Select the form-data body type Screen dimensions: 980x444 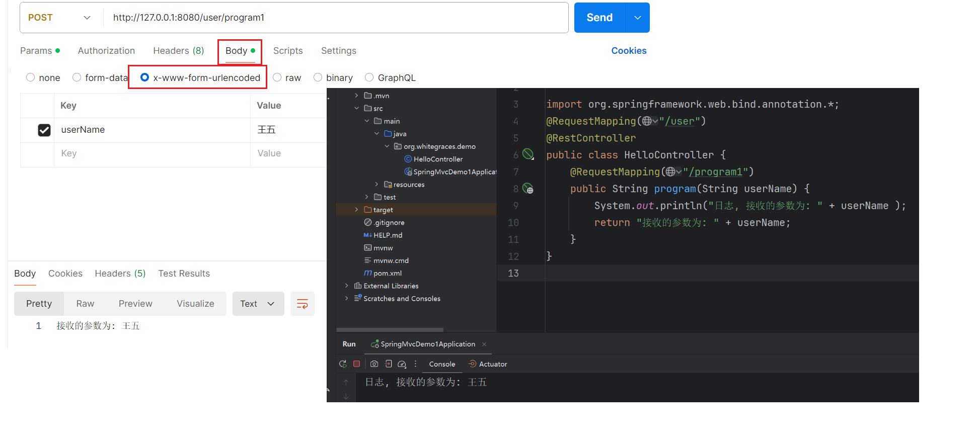tap(77, 77)
